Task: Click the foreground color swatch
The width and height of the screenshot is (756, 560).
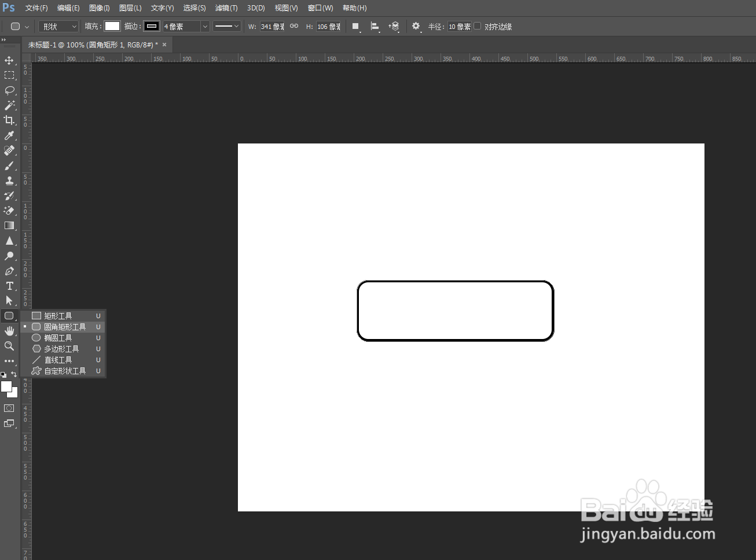Action: 6,386
